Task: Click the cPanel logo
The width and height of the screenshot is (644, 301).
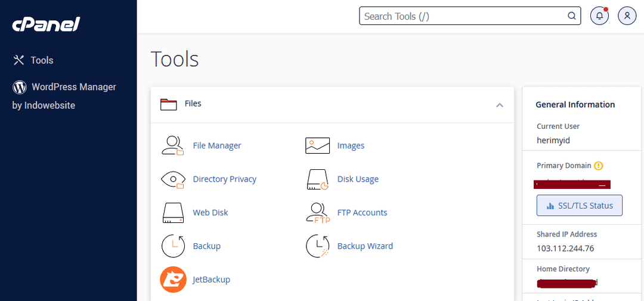Action: tap(45, 24)
